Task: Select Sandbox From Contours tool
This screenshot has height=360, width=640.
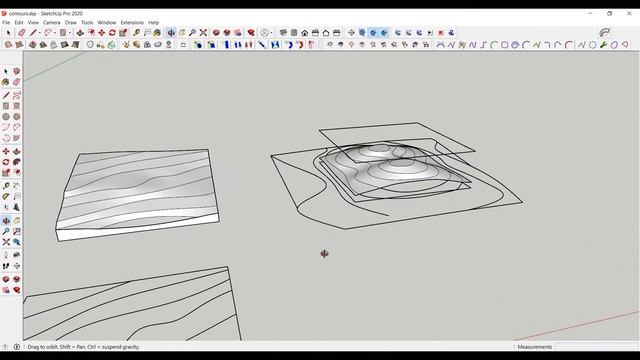Action: click(x=8, y=44)
